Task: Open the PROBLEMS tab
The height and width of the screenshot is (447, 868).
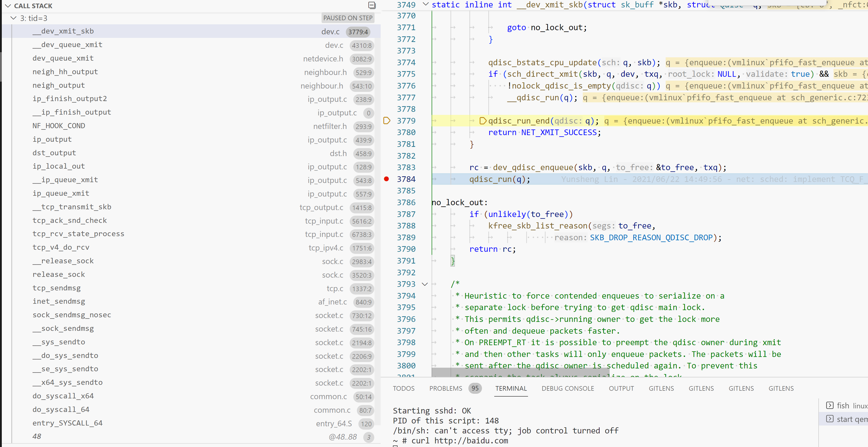Action: point(445,388)
